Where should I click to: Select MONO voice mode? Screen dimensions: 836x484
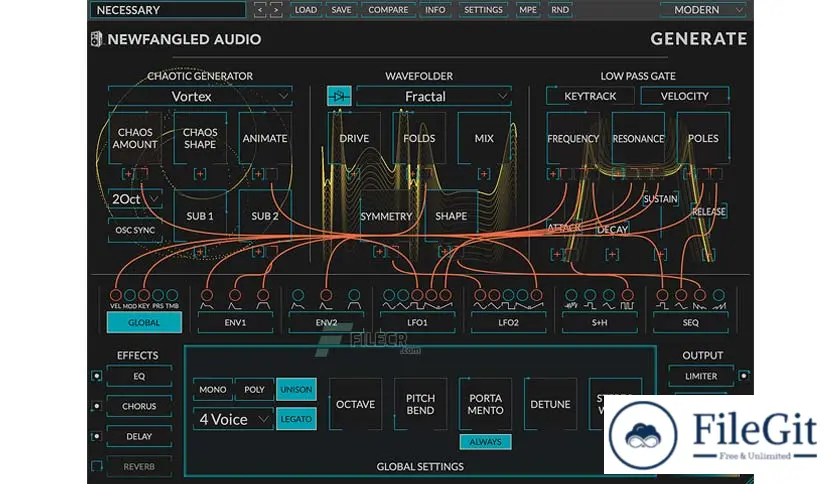click(x=213, y=390)
